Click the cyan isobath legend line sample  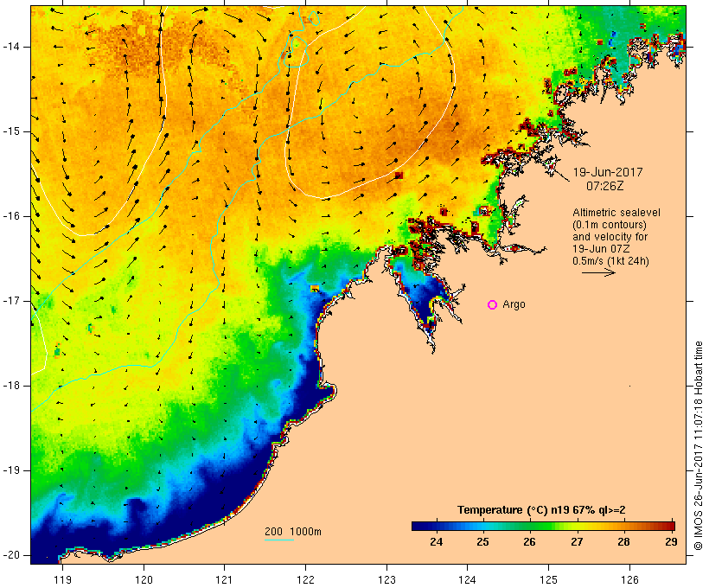click(279, 540)
